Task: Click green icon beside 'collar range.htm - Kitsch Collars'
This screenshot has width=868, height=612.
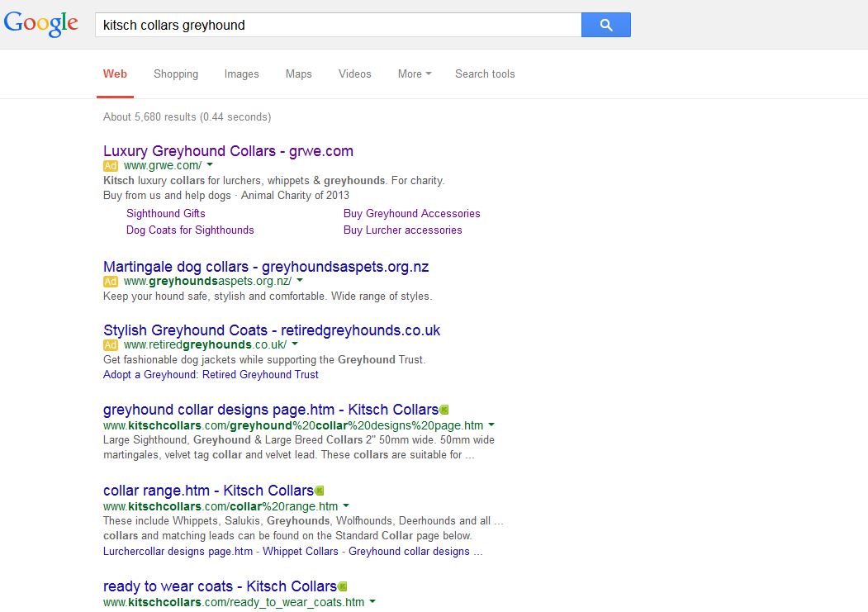Action: pyautogui.click(x=320, y=491)
